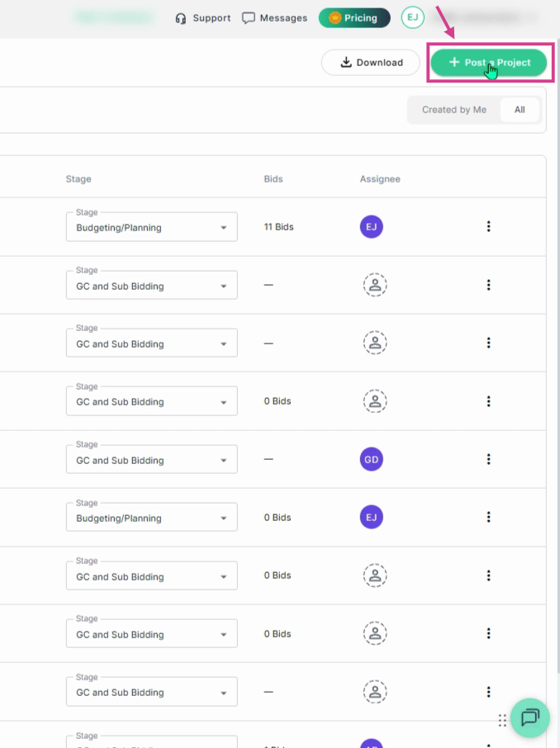Open the 11 Bids link
This screenshot has width=560, height=748.
[279, 227]
